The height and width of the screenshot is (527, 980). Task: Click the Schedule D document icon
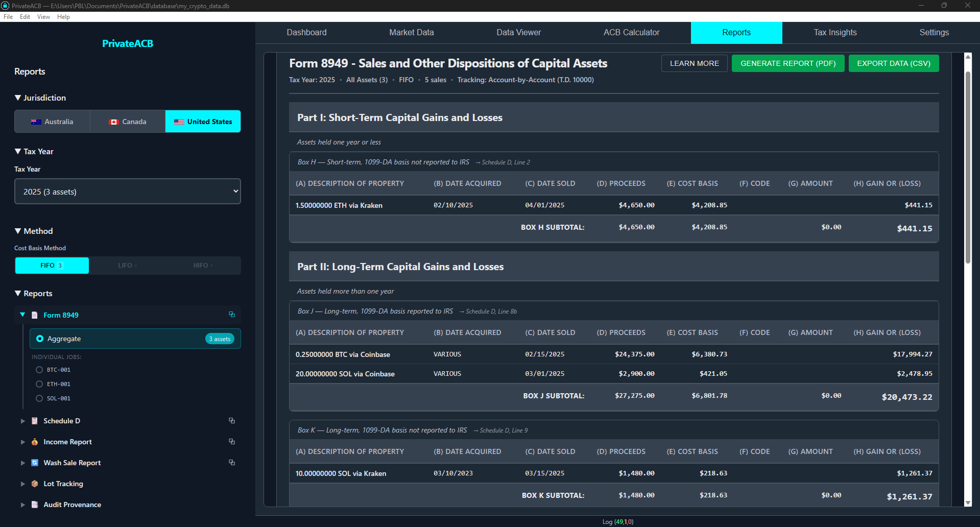tap(35, 421)
